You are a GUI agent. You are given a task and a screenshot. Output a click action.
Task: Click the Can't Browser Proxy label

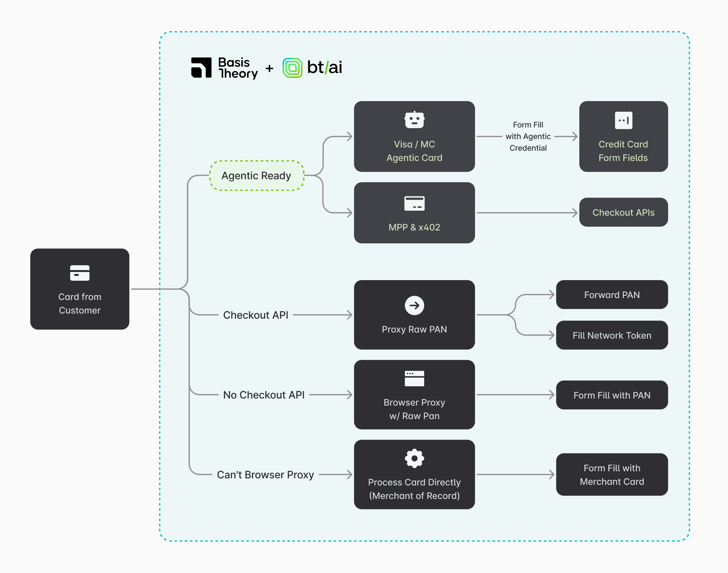point(265,475)
